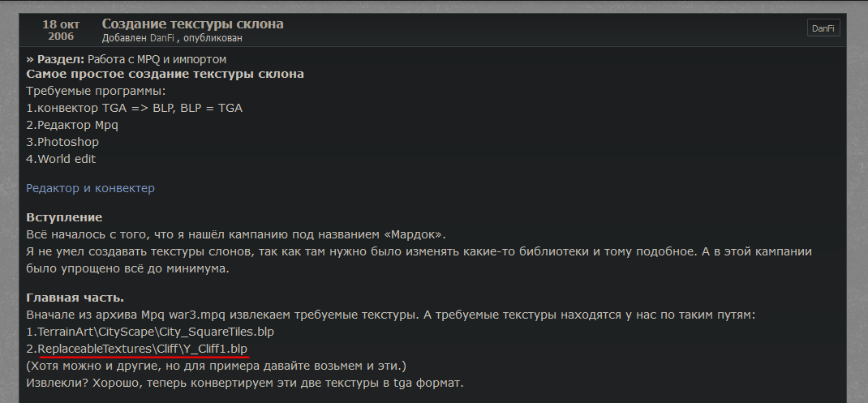This screenshot has width=868, height=403.
Task: Click the line 2.Редактор Mpq
Action: [x=72, y=125]
